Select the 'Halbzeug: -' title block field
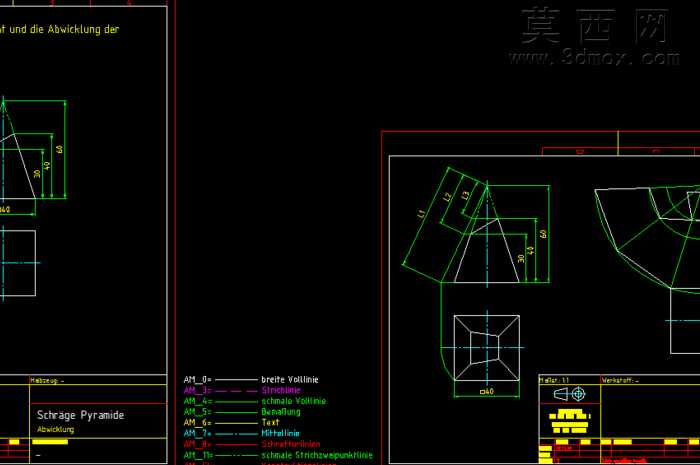Viewport: 700px width, 465px height. 47,381
